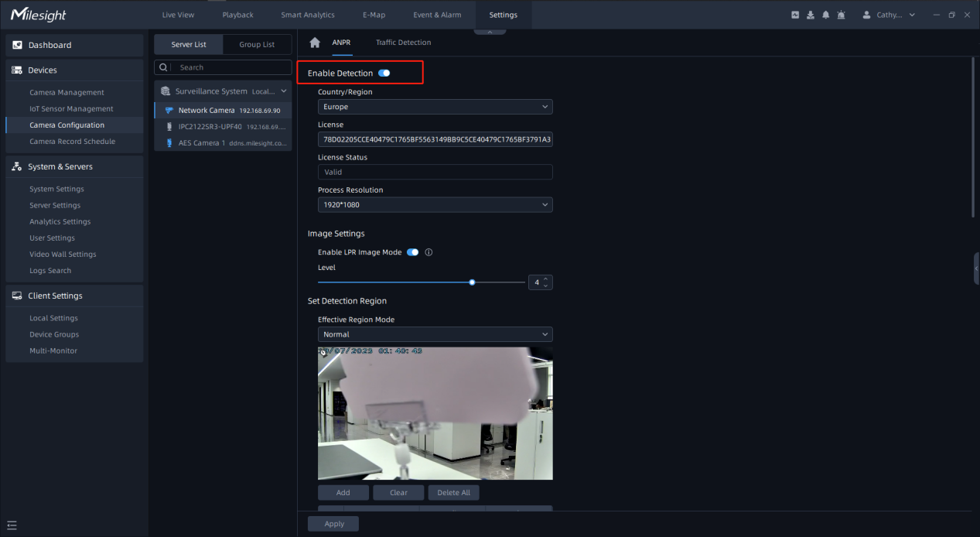The height and width of the screenshot is (537, 980).
Task: Open the Process Resolution dropdown
Action: (435, 205)
